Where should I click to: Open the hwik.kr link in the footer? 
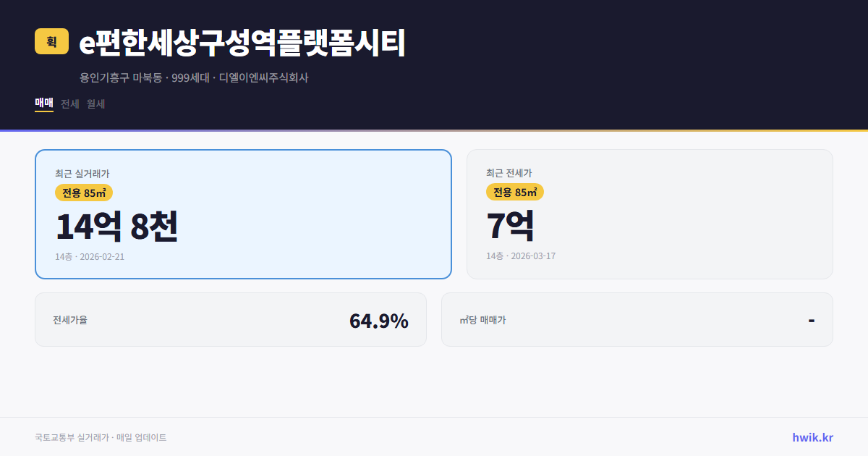[812, 436]
